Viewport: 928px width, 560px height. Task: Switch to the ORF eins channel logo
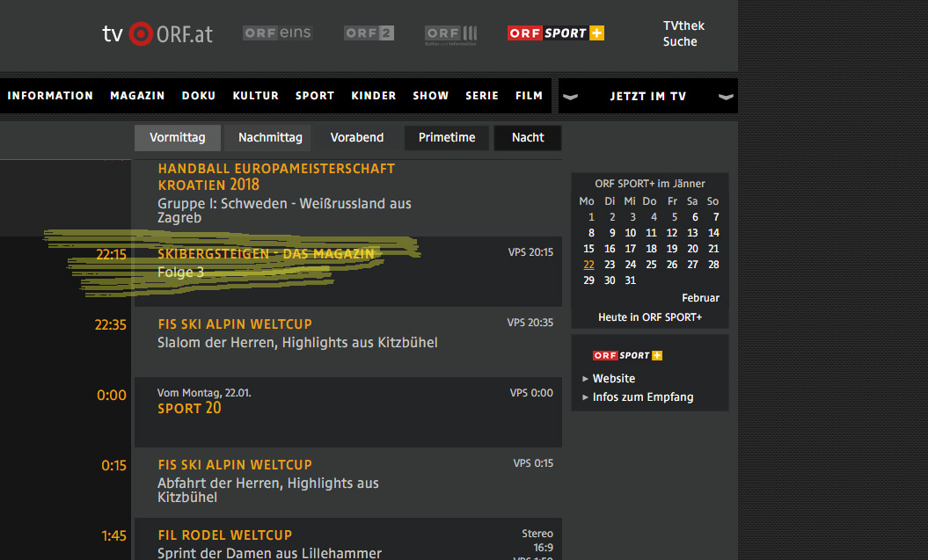coord(277,33)
